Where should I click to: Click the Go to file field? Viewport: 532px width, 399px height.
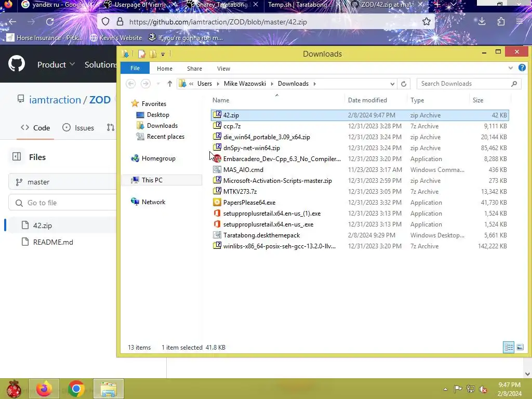click(x=62, y=203)
